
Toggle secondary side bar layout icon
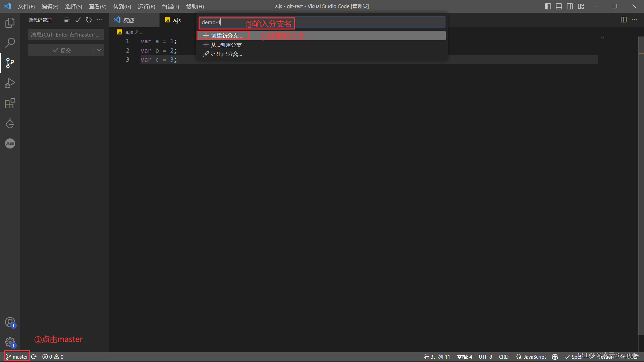point(570,6)
